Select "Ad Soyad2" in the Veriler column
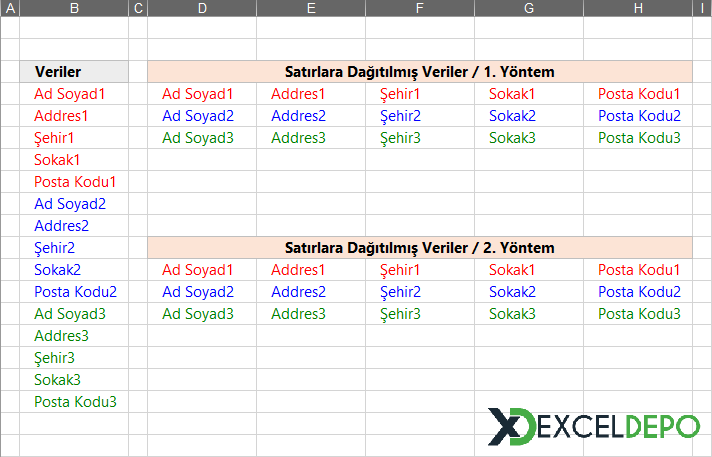The width and height of the screenshot is (712, 457). (69, 204)
